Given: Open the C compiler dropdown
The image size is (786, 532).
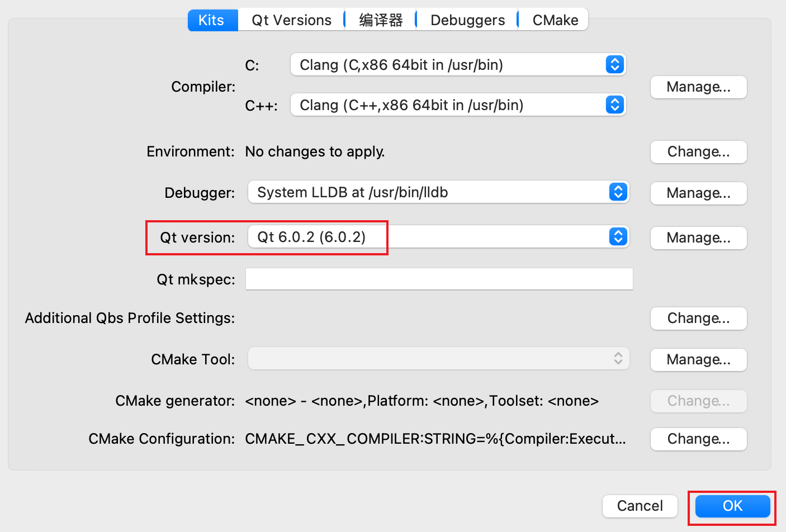Looking at the screenshot, I should tap(457, 65).
